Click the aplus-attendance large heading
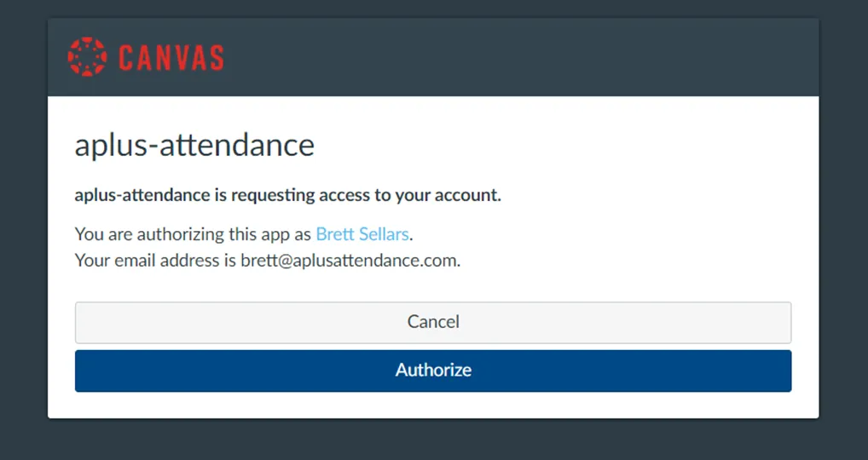The width and height of the screenshot is (868, 460). pos(194,145)
